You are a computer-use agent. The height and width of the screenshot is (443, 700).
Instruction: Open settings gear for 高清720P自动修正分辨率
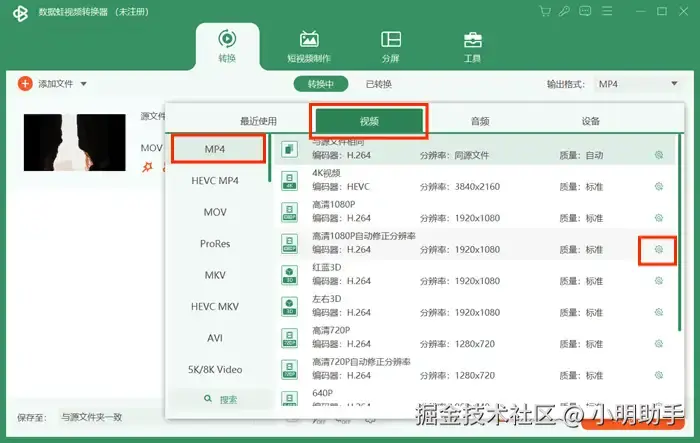[659, 375]
